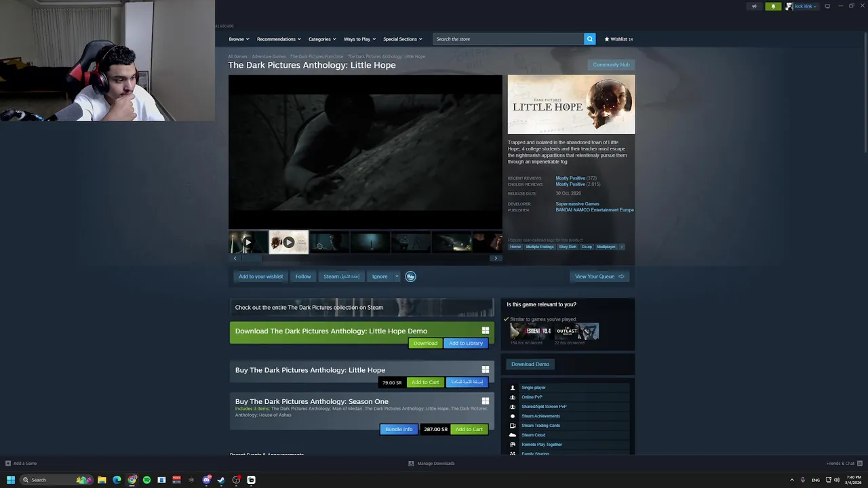
Task: Click the store search magnifier button
Action: (590, 39)
